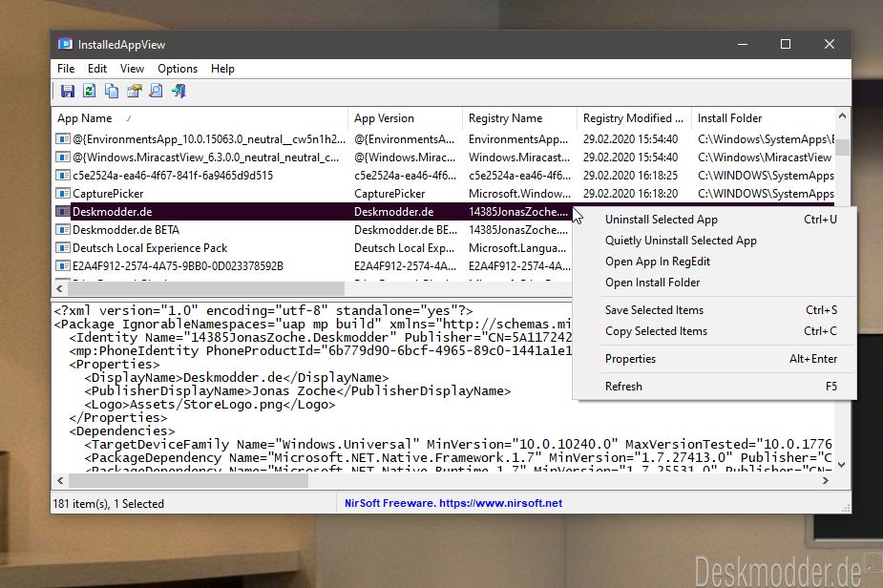Click the icon beside Deutsch Local Experience Pack
This screenshot has height=588, width=883.
pyautogui.click(x=62, y=247)
